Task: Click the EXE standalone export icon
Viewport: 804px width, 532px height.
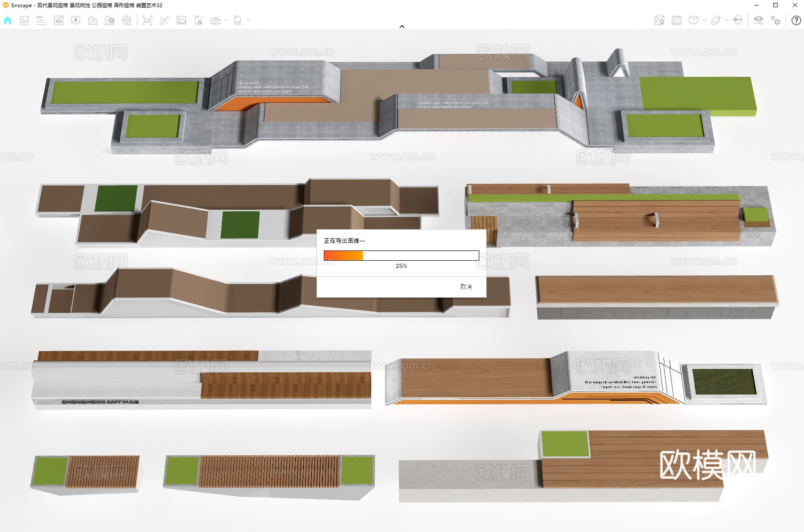Action: [238, 21]
